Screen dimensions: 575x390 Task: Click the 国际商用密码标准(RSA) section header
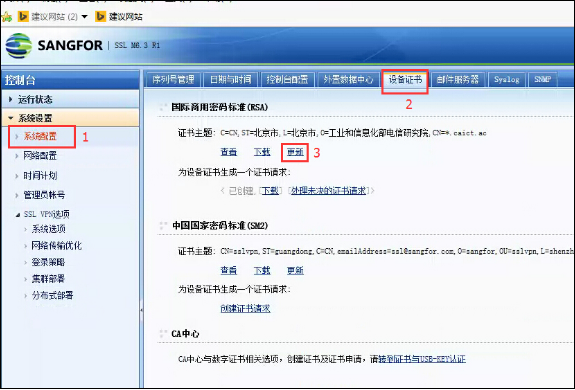[220, 107]
